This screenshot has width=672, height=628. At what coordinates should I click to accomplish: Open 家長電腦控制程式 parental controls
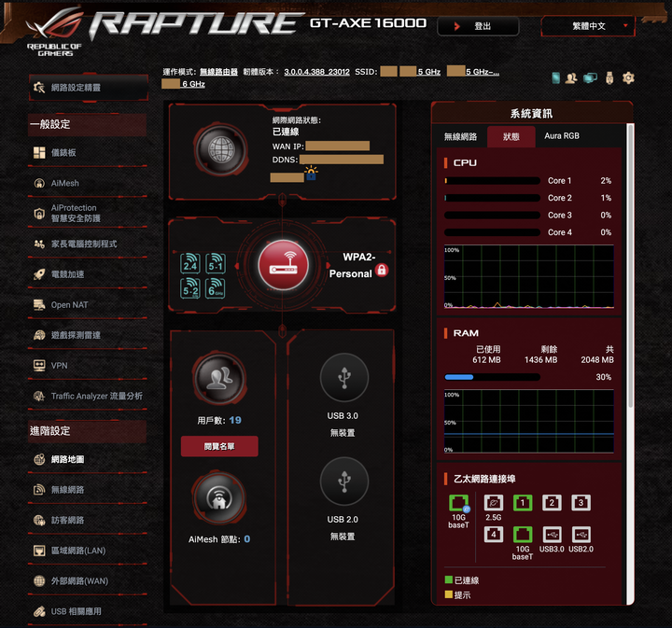pyautogui.click(x=88, y=244)
